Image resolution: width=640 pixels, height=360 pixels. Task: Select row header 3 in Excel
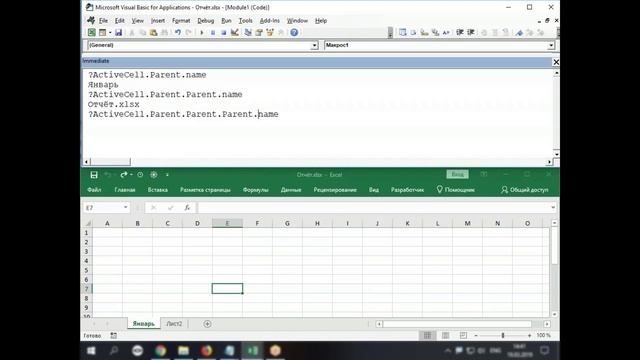tap(87, 251)
